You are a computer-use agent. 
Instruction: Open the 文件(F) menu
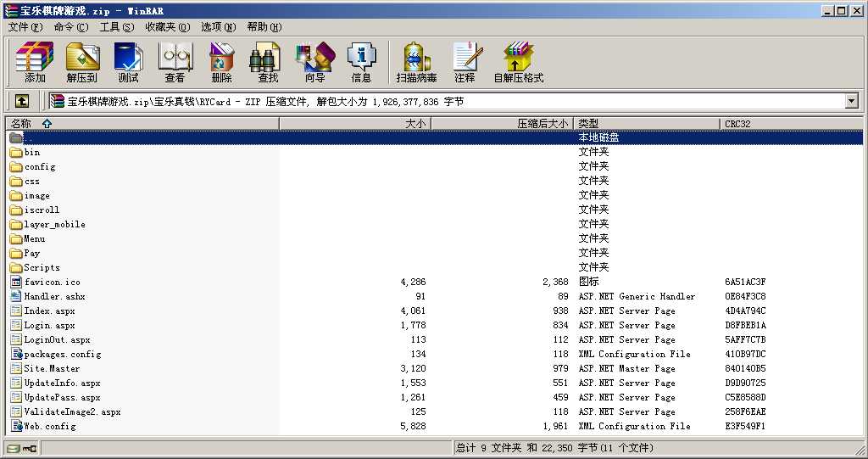click(25, 26)
